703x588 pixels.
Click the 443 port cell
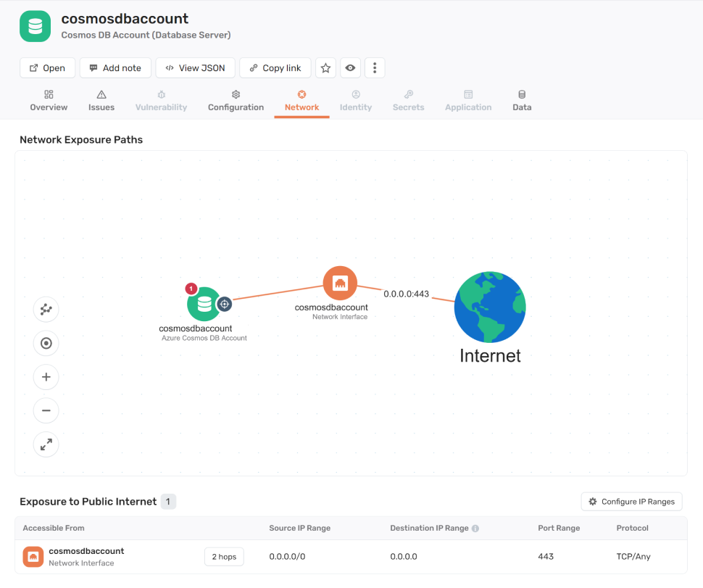(x=546, y=557)
